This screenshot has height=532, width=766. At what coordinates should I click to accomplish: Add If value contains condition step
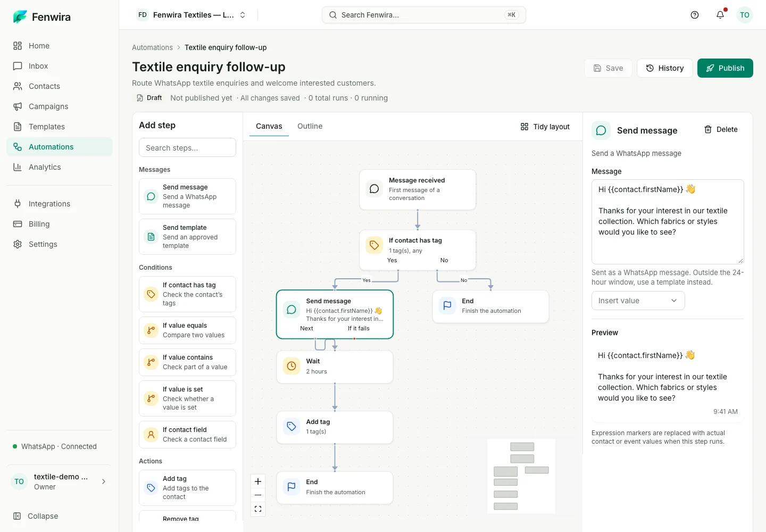point(187,362)
